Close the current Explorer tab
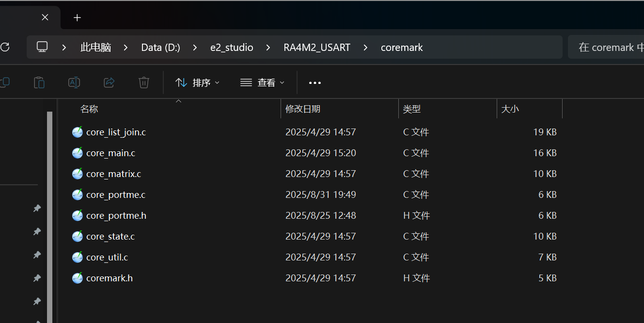This screenshot has height=323, width=644. [x=45, y=17]
